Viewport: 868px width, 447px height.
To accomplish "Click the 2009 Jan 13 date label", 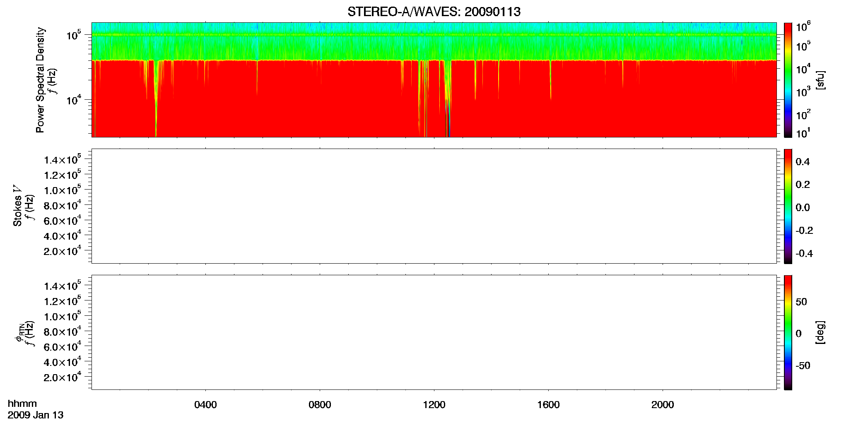I will click(36, 415).
